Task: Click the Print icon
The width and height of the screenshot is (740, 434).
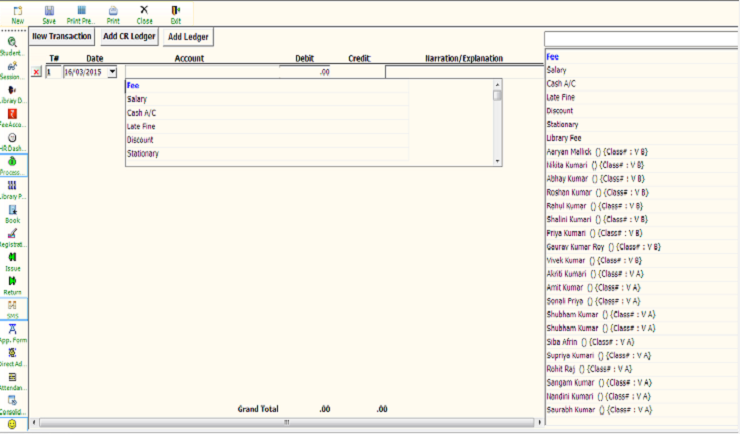Action: pyautogui.click(x=113, y=13)
